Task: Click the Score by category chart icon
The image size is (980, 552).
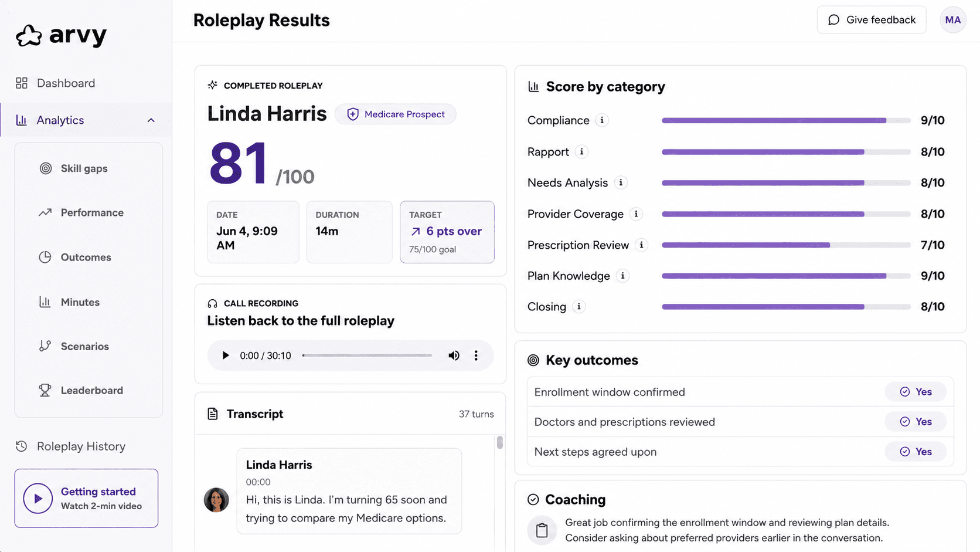Action: [533, 87]
